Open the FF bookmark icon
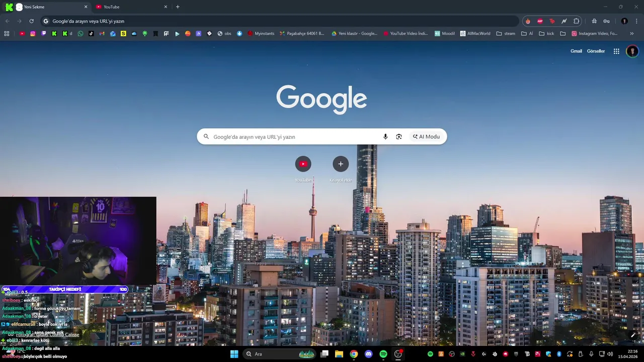The width and height of the screenshot is (644, 362). click(x=166, y=34)
